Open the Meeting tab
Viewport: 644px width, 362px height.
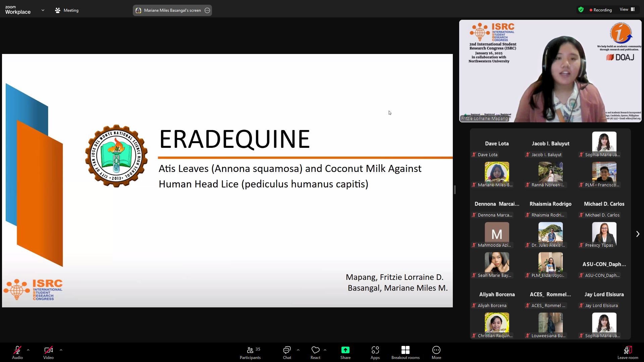67,10
